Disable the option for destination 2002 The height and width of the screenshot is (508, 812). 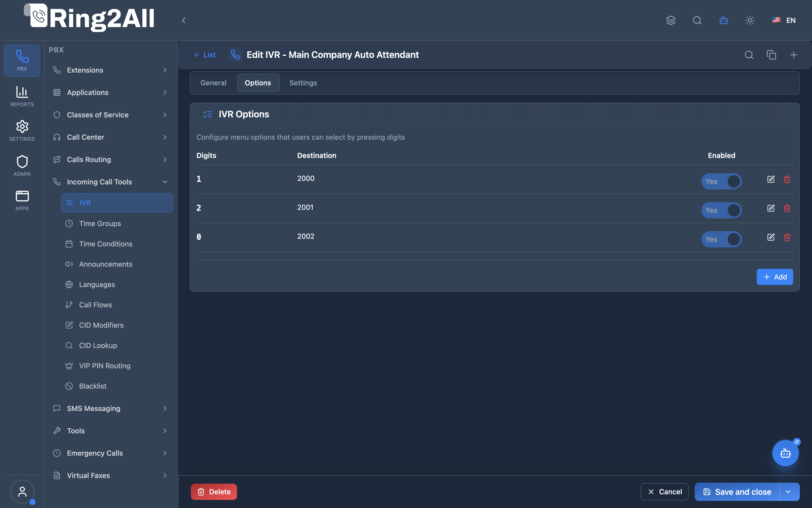click(721, 239)
